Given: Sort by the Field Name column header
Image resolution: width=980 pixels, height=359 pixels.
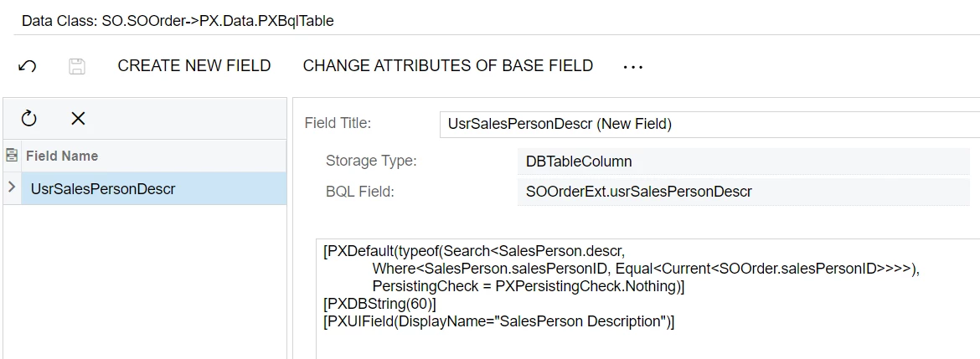Looking at the screenshot, I should [62, 156].
